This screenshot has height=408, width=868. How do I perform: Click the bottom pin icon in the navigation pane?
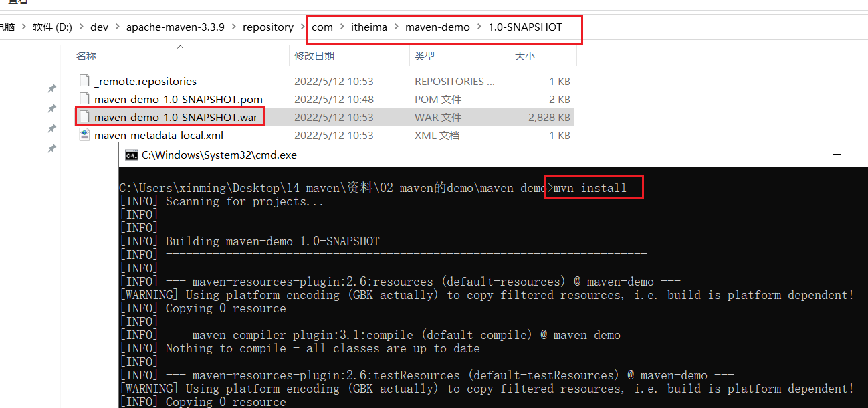[51, 148]
